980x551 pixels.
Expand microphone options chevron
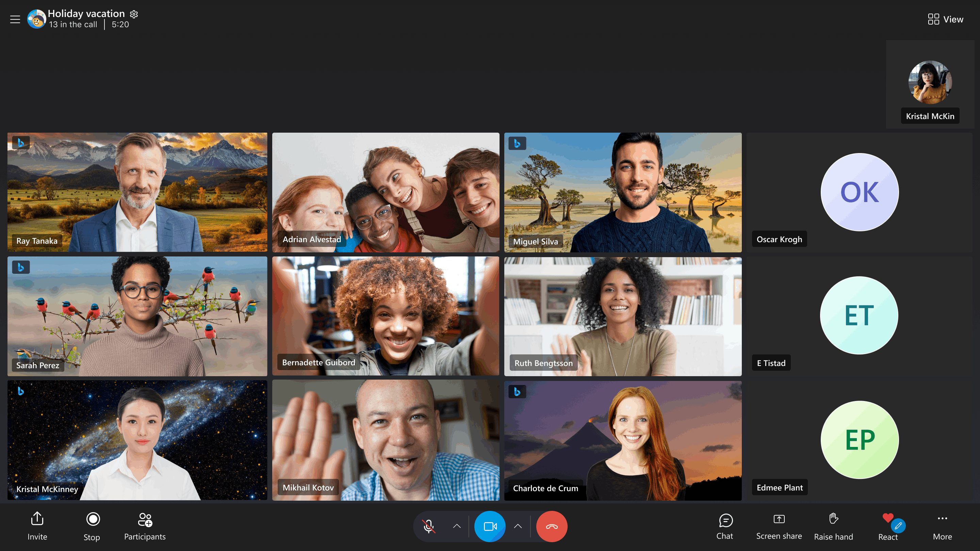pyautogui.click(x=457, y=526)
